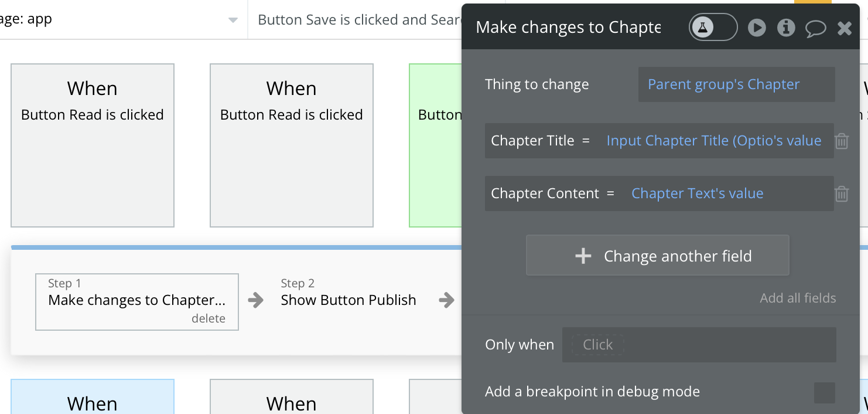Click the plus icon on Change another field
Image resolution: width=868 pixels, height=414 pixels.
point(583,256)
